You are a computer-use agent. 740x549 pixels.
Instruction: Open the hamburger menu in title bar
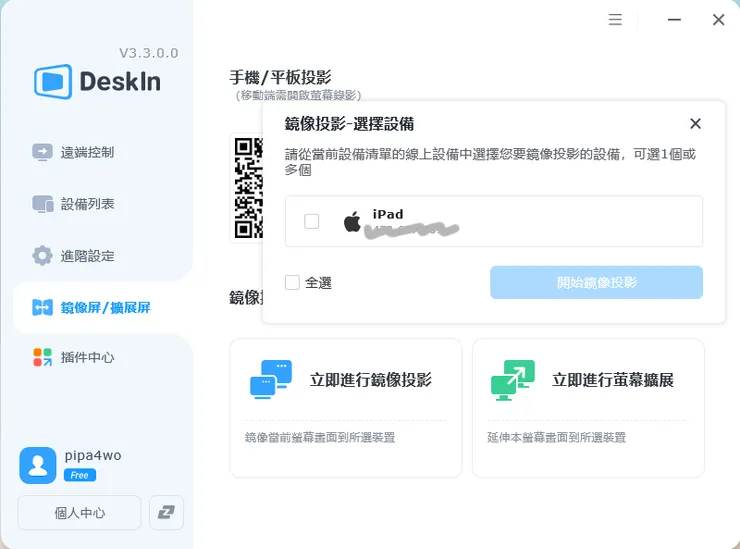[615, 19]
